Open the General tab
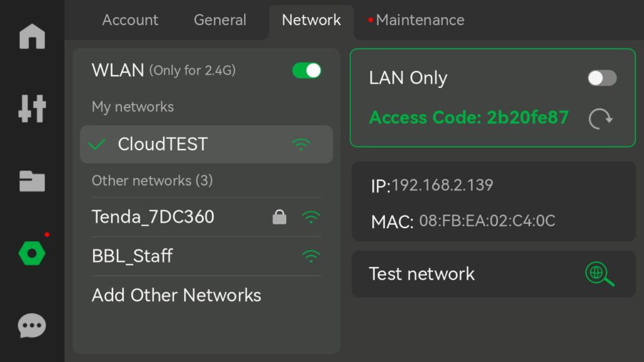Viewport: 644px width, 362px height. click(x=219, y=20)
